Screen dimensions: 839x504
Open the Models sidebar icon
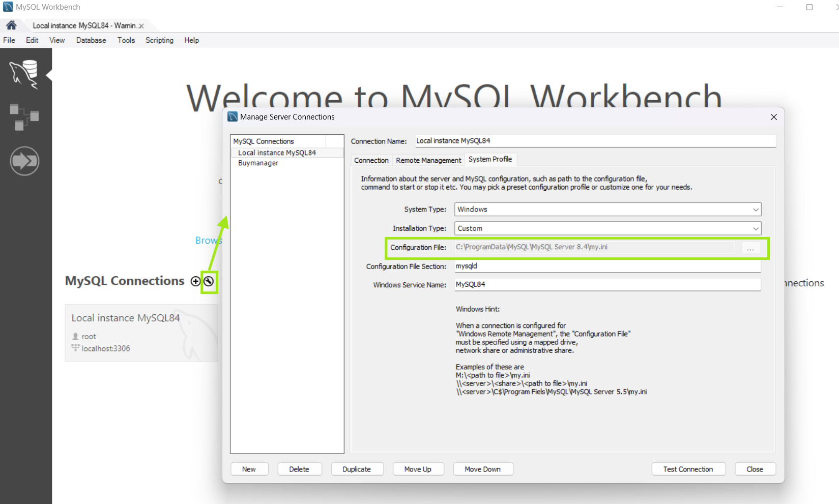[24, 117]
